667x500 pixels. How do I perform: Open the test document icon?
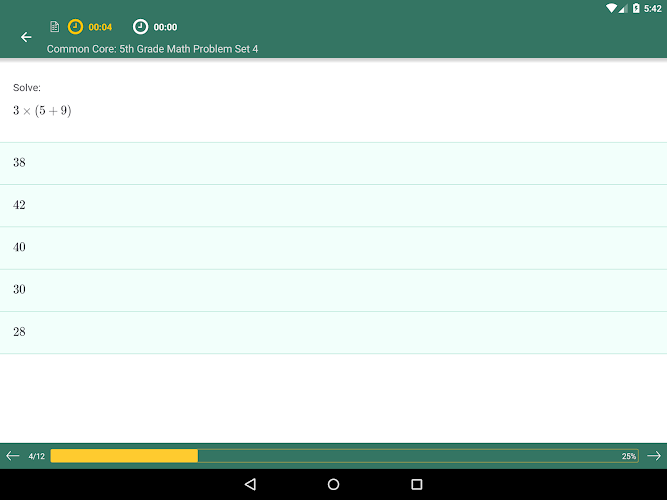point(54,27)
